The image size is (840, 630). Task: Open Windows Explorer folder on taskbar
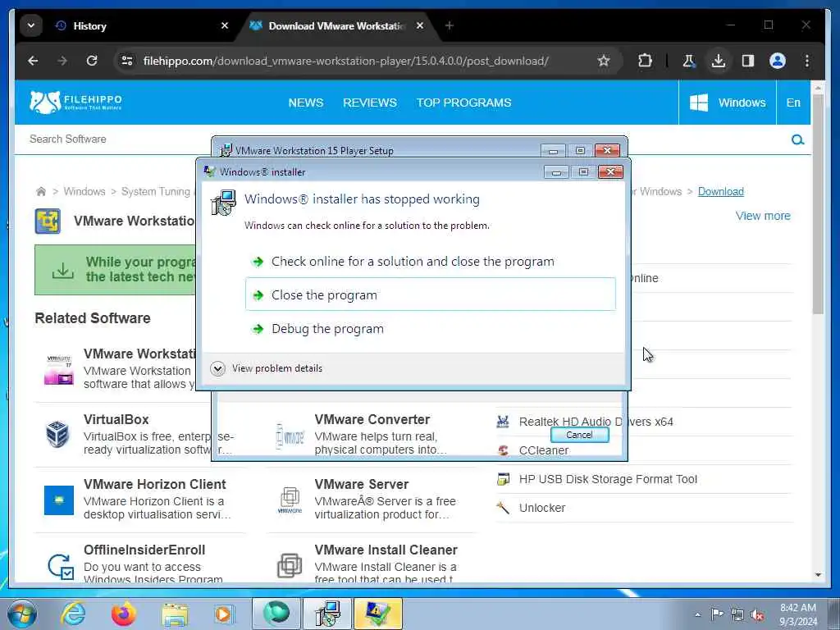(x=176, y=614)
